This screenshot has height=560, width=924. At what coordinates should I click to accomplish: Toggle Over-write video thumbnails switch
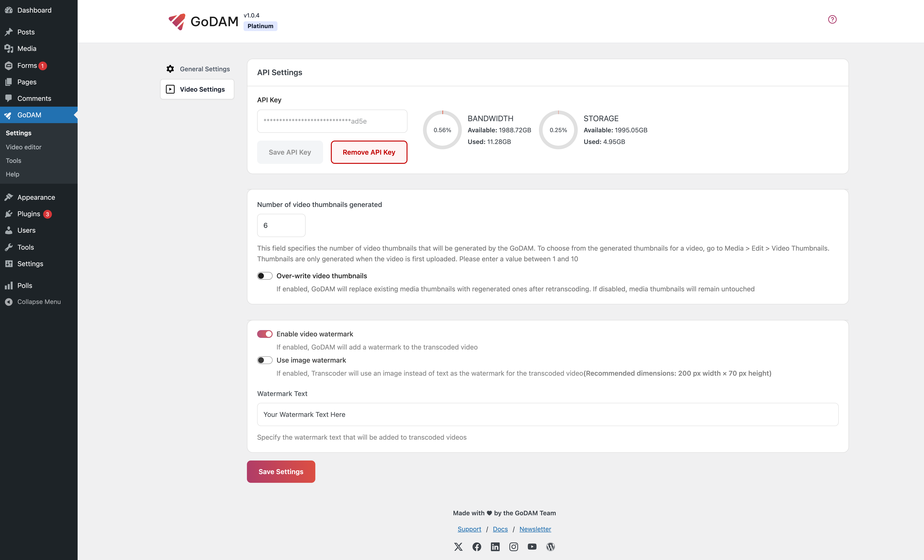(265, 276)
